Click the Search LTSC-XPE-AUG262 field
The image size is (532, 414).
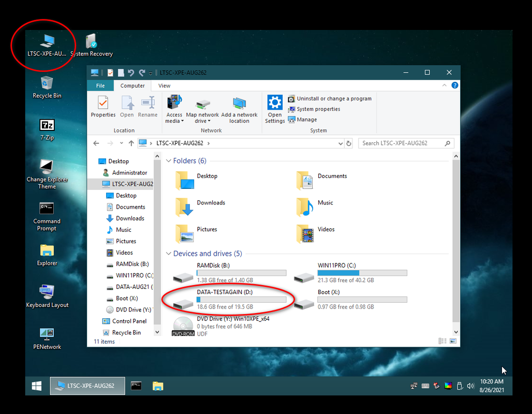coord(406,143)
